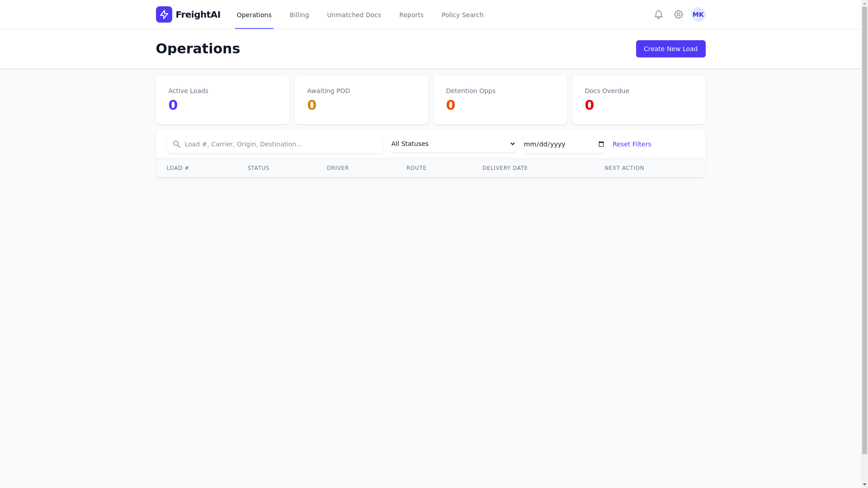The width and height of the screenshot is (868, 488).
Task: Open the notifications bell
Action: (x=659, y=14)
